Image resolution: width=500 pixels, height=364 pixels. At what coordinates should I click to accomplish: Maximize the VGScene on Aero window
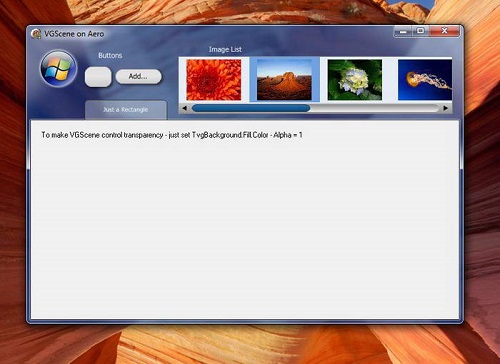click(421, 31)
